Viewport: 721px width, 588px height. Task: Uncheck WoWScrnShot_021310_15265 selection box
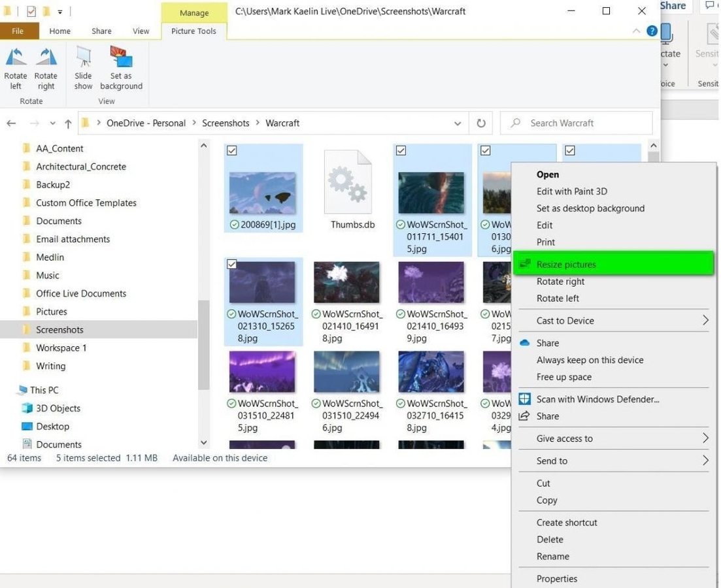231,264
